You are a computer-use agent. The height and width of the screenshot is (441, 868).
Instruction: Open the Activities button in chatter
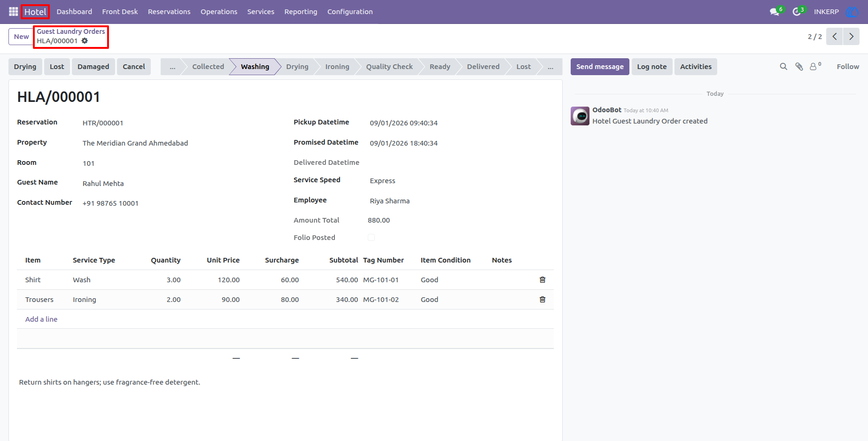point(696,67)
